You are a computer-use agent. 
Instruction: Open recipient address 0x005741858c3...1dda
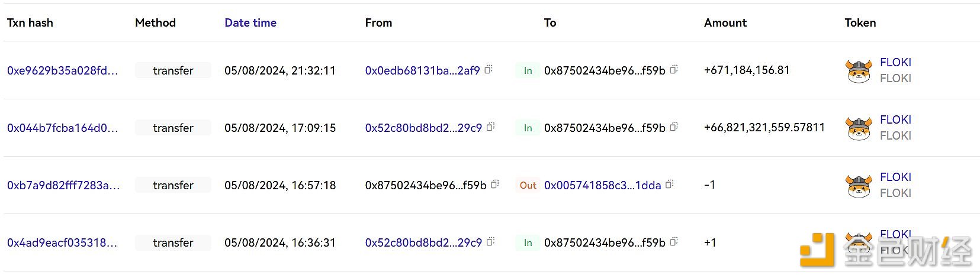tap(602, 185)
